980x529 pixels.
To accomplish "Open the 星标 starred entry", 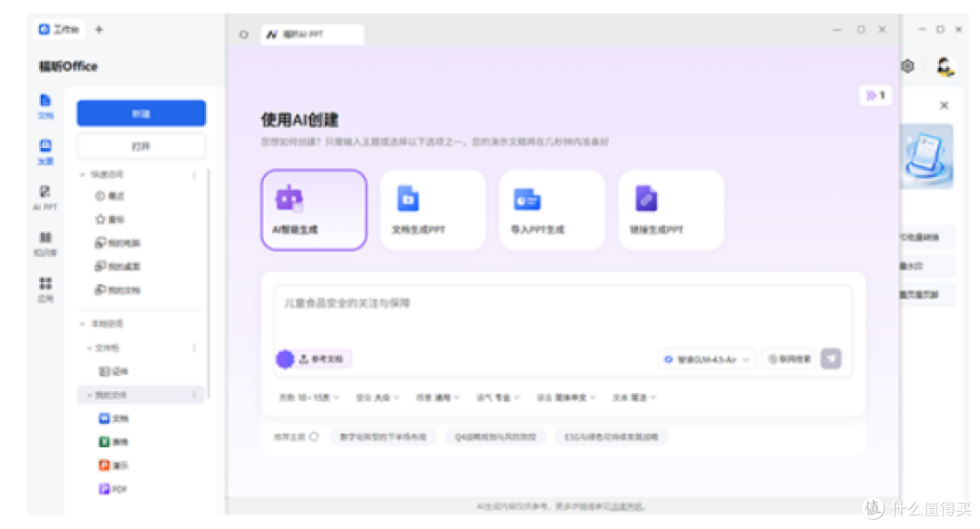I will (110, 220).
